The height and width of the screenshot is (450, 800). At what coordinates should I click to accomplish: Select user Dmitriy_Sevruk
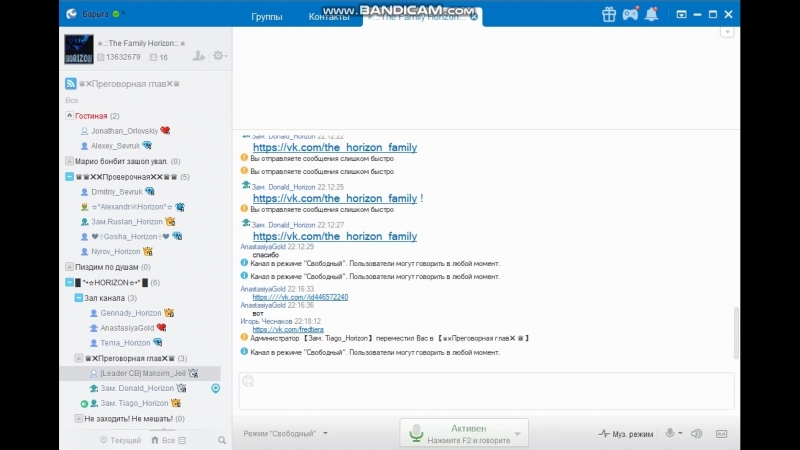tap(117, 192)
